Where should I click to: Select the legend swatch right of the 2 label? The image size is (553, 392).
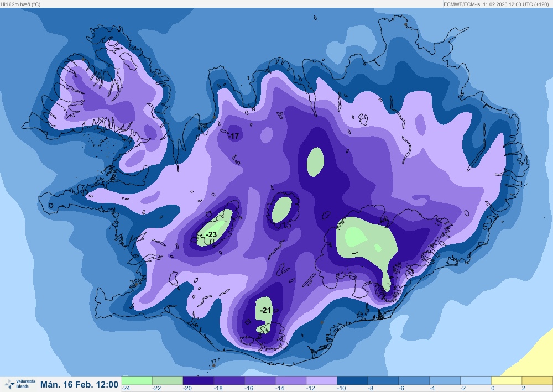click(x=538, y=380)
